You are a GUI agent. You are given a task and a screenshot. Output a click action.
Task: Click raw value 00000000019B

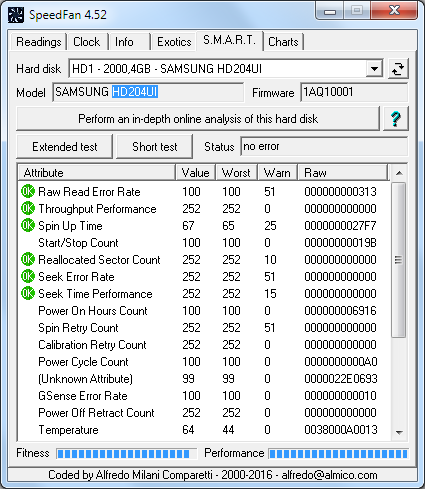click(x=340, y=243)
